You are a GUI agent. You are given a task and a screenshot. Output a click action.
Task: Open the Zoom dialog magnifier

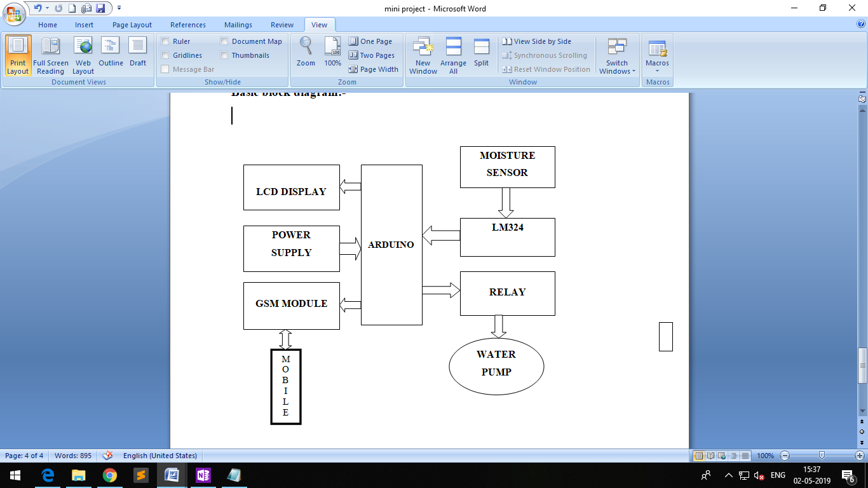point(306,52)
